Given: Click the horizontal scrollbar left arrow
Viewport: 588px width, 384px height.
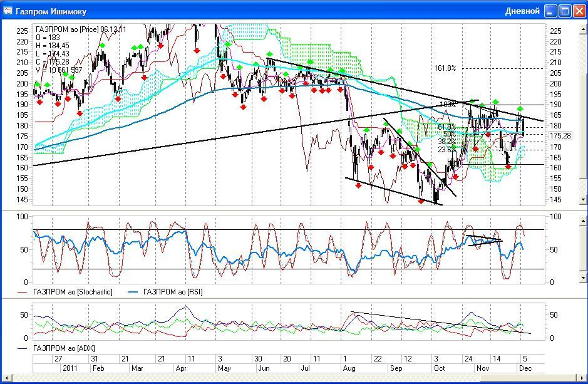Looking at the screenshot, I should click(x=6, y=378).
